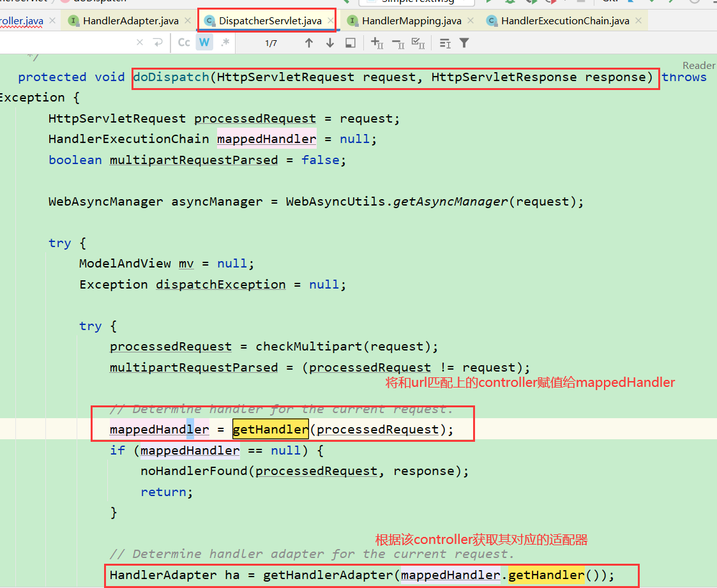Image resolution: width=717 pixels, height=588 pixels.
Task: Close the HandlerMapping.java tab
Action: point(471,20)
